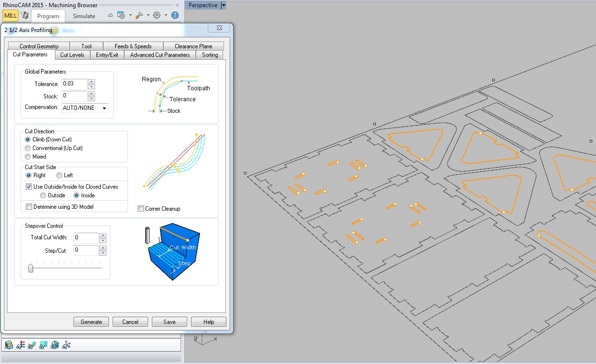Open dropdown arrow beside hammer icon
The width and height of the screenshot is (596, 364).
(148, 15)
